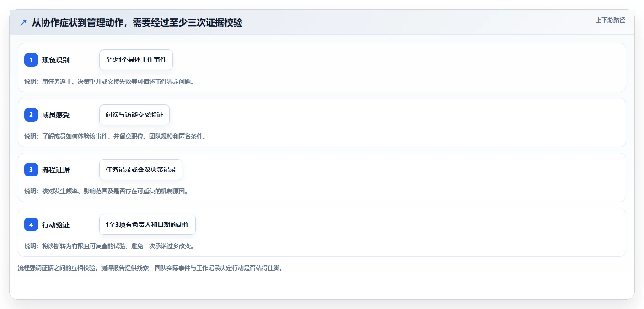Click the 1至3项有负责人和日期的动作 chip
Viewport: 644px width, 309px height.
click(147, 224)
